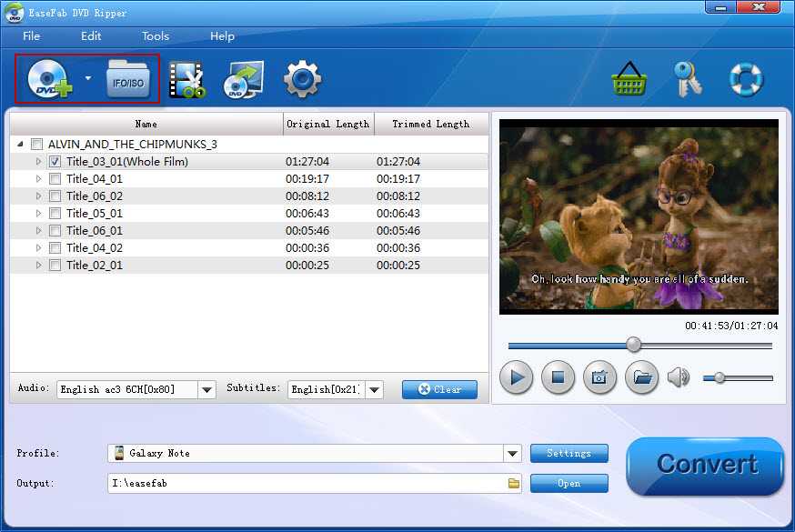Image resolution: width=795 pixels, height=532 pixels.
Task: Click the Name column header
Action: click(x=146, y=124)
